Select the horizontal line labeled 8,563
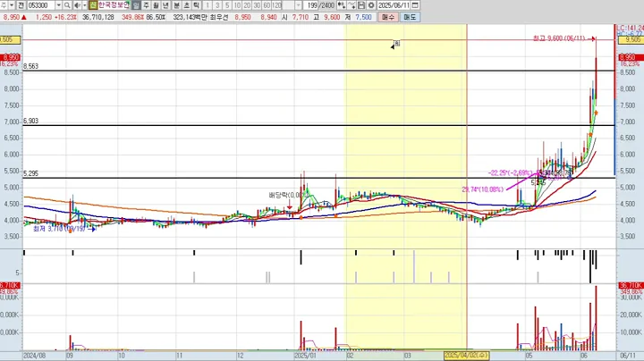 pyautogui.click(x=318, y=71)
